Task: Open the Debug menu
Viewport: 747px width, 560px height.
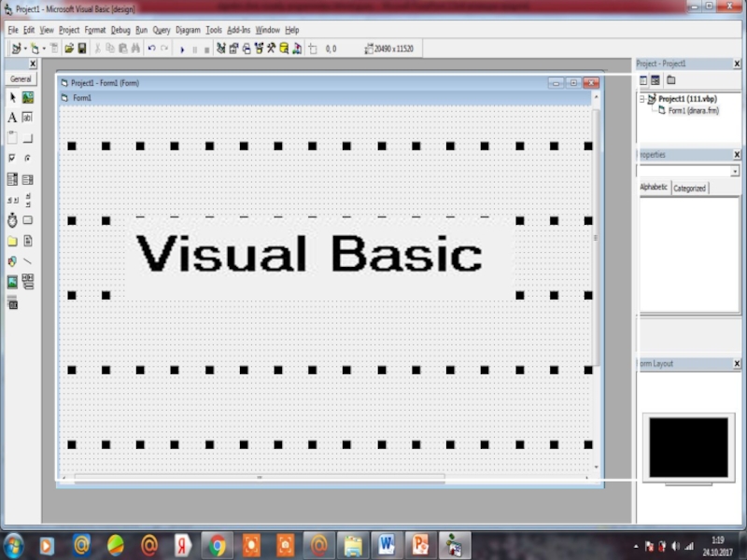Action: (x=120, y=30)
